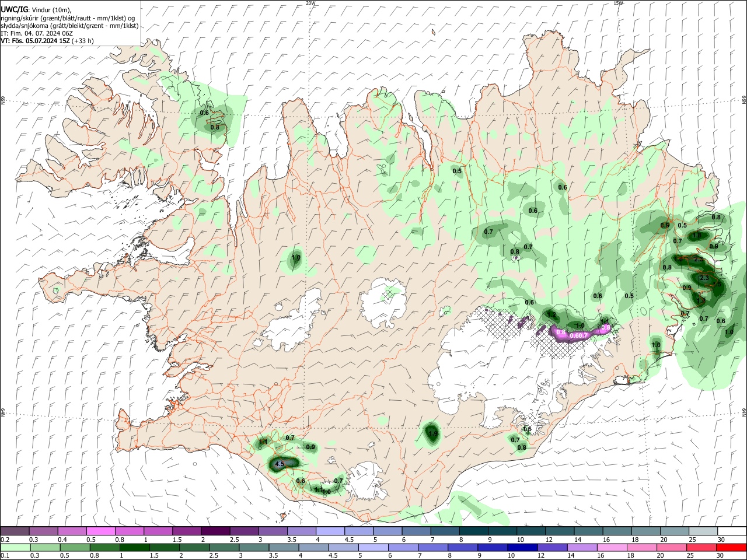This screenshot has width=747, height=560.
Task: Click the 'slydda/snjókoma (grátt/bleikt/grænt - mm/1klst)' line
Action: pyautogui.click(x=69, y=26)
